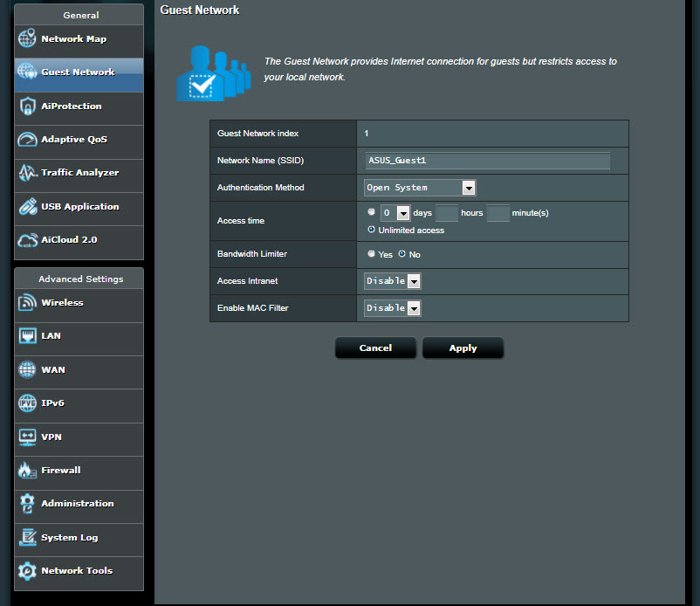Screen dimensions: 700x606
Task: Go to AiProtection settings
Action: [x=79, y=107]
